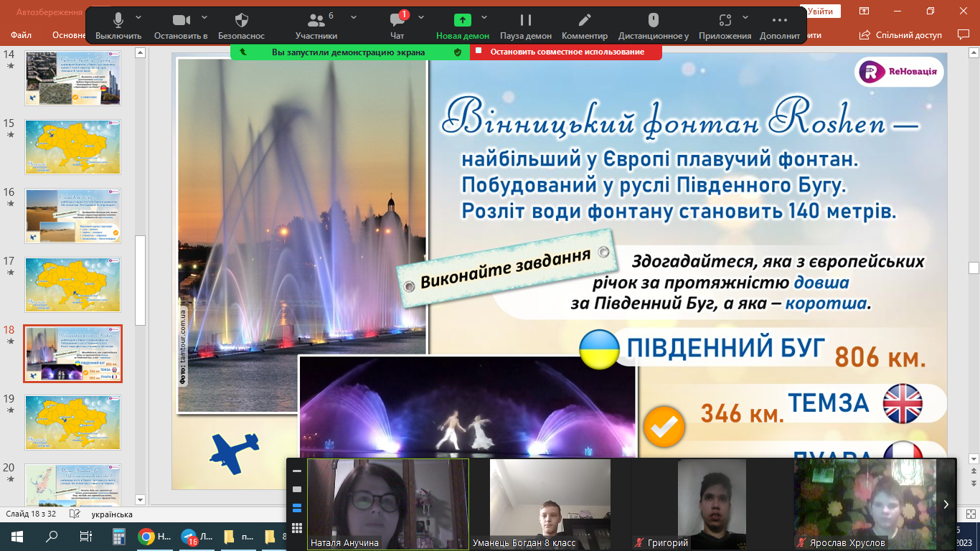980x551 pixels.
Task: Click orange checkmark button on slide
Action: [664, 427]
